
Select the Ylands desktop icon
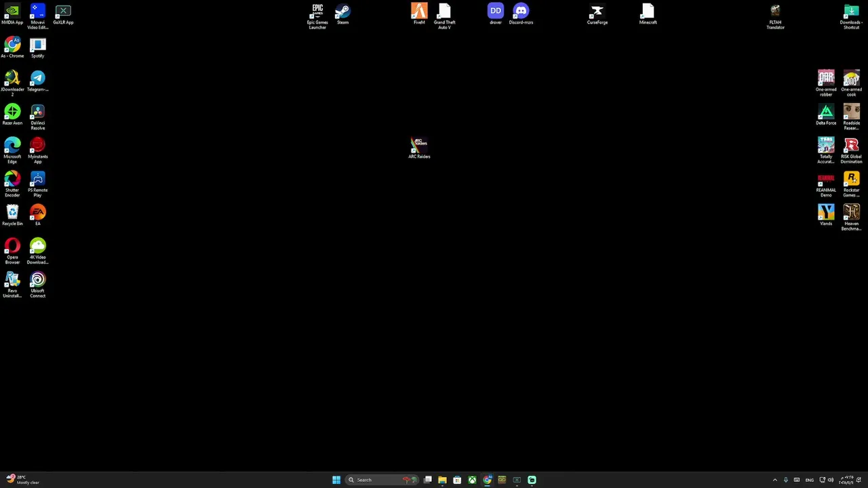(826, 216)
